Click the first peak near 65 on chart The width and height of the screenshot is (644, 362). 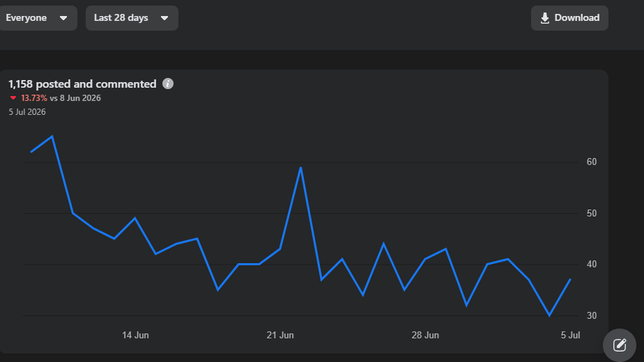(52, 136)
